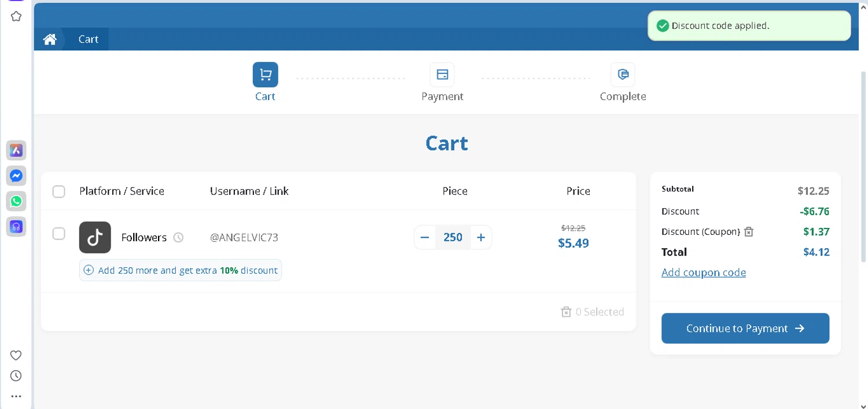This screenshot has height=409, width=868.
Task: Click the Complete step label
Action: pyautogui.click(x=623, y=97)
